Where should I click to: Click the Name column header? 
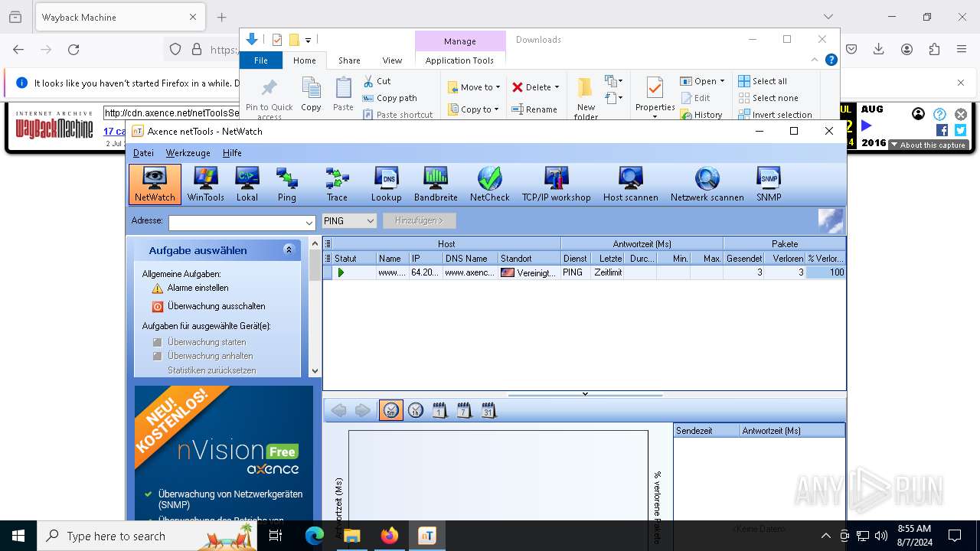tap(392, 259)
